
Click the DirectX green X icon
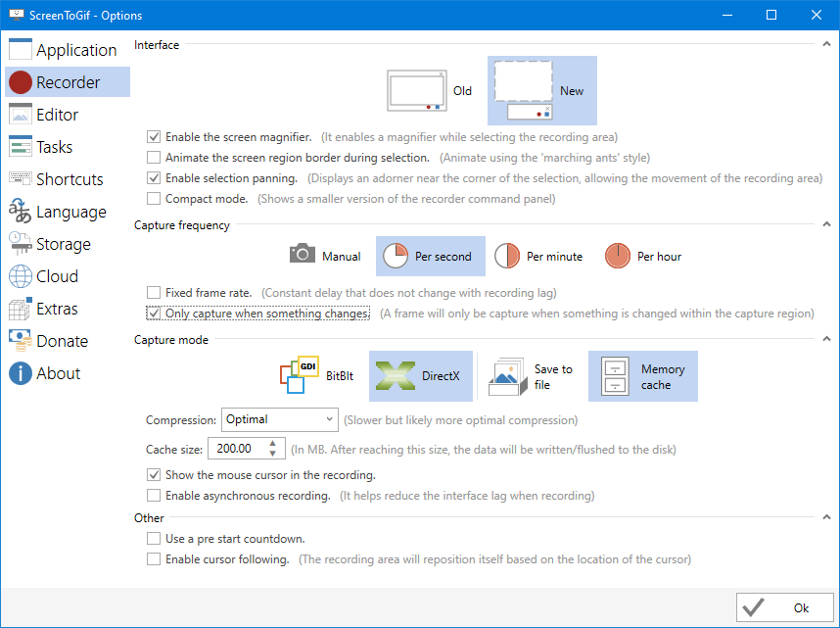coord(396,375)
